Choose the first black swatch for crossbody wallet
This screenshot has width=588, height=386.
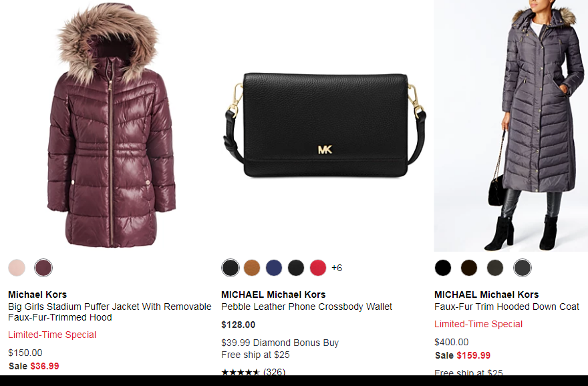point(231,268)
